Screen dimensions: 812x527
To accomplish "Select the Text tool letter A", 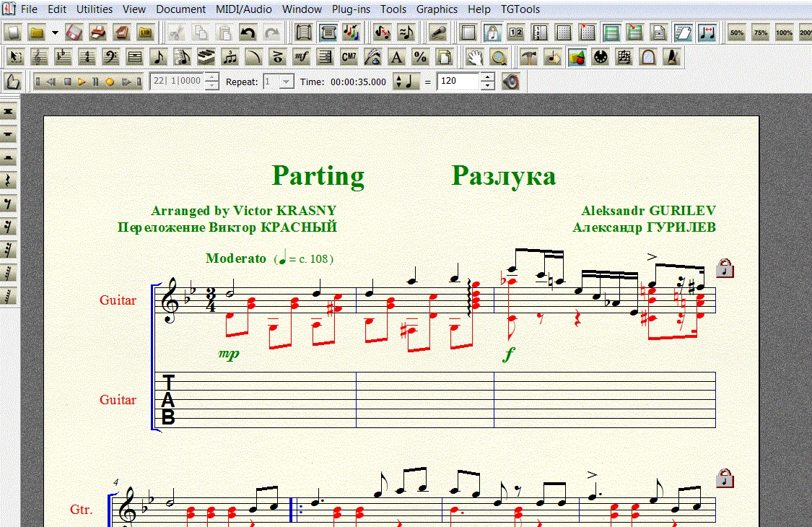I will coord(397,57).
